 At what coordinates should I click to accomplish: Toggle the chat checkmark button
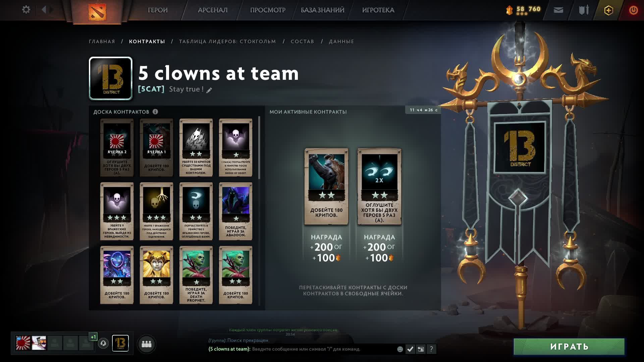pyautogui.click(x=410, y=349)
